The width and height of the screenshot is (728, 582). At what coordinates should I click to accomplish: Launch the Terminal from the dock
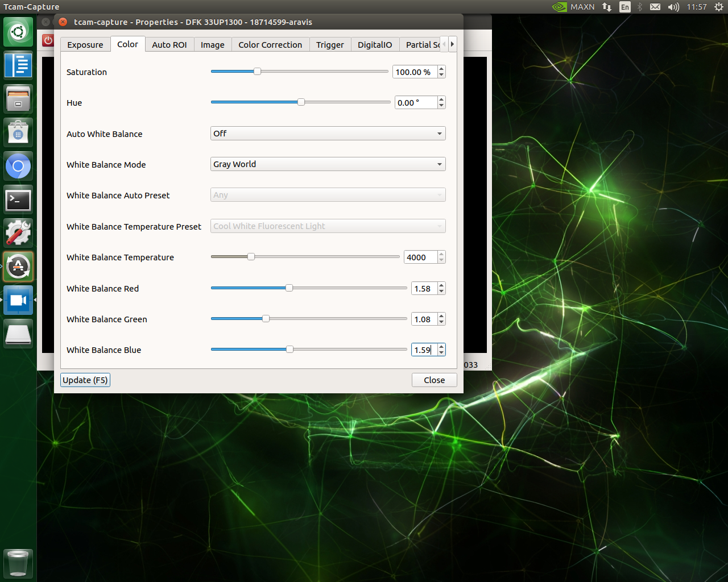tap(18, 200)
